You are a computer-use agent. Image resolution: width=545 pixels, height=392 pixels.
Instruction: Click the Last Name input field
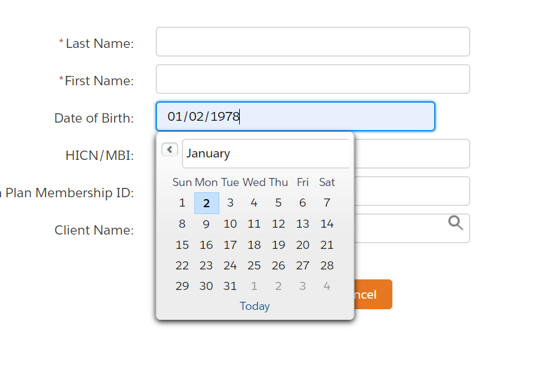[313, 42]
